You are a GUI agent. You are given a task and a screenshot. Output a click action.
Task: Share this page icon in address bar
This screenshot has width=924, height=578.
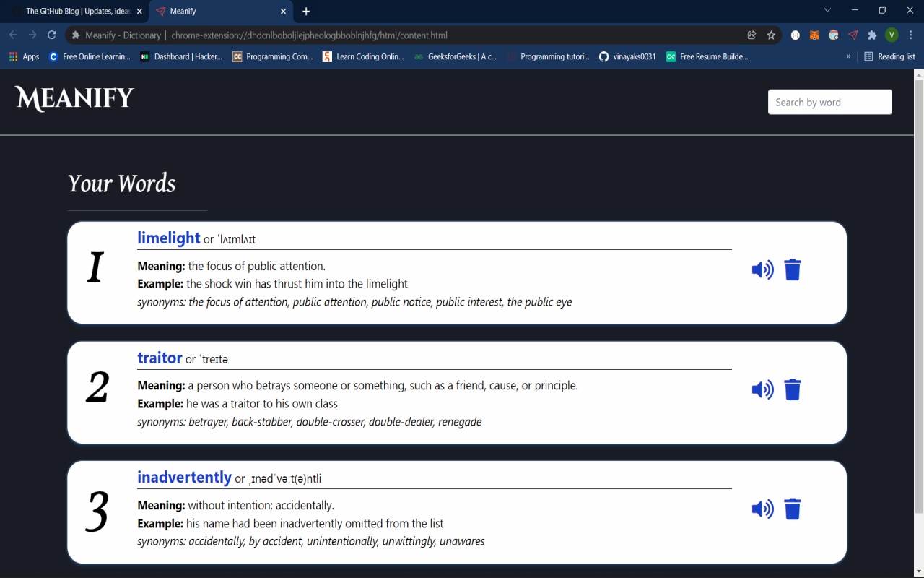[751, 35]
